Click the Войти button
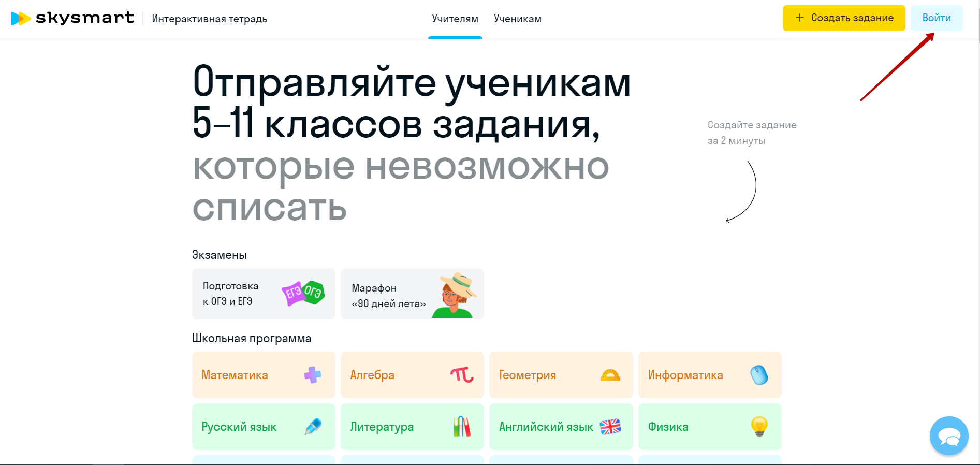Image resolution: width=980 pixels, height=465 pixels. [937, 18]
